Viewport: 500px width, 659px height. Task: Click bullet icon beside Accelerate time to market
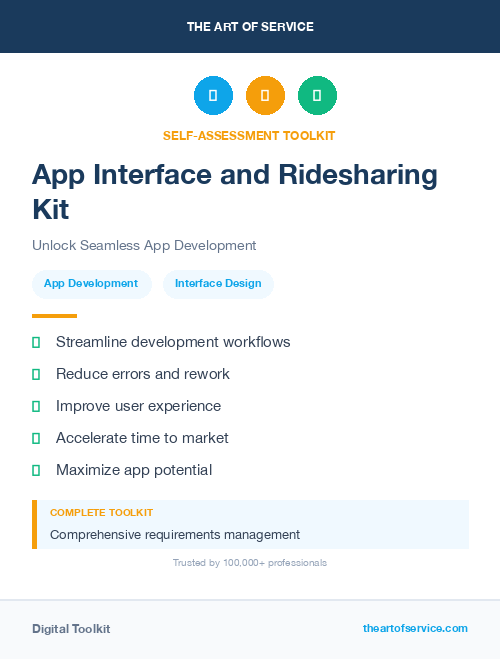pyautogui.click(x=36, y=438)
